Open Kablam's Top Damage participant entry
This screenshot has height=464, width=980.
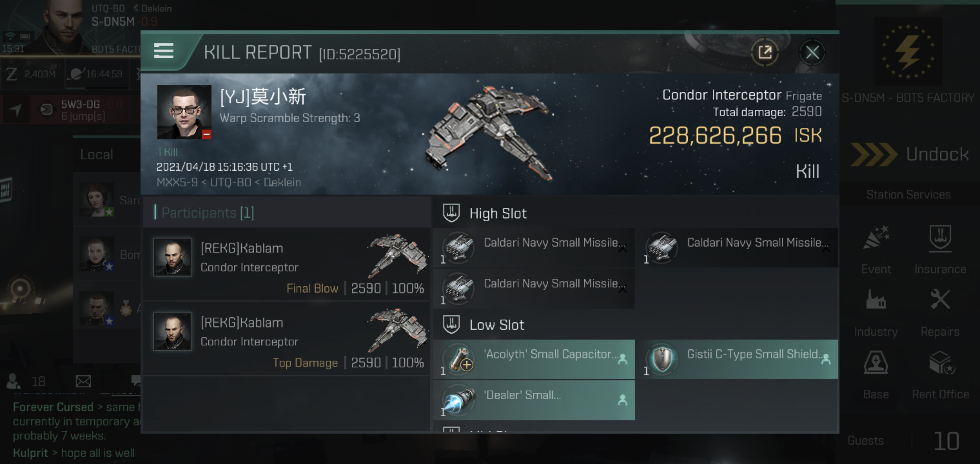(x=287, y=338)
